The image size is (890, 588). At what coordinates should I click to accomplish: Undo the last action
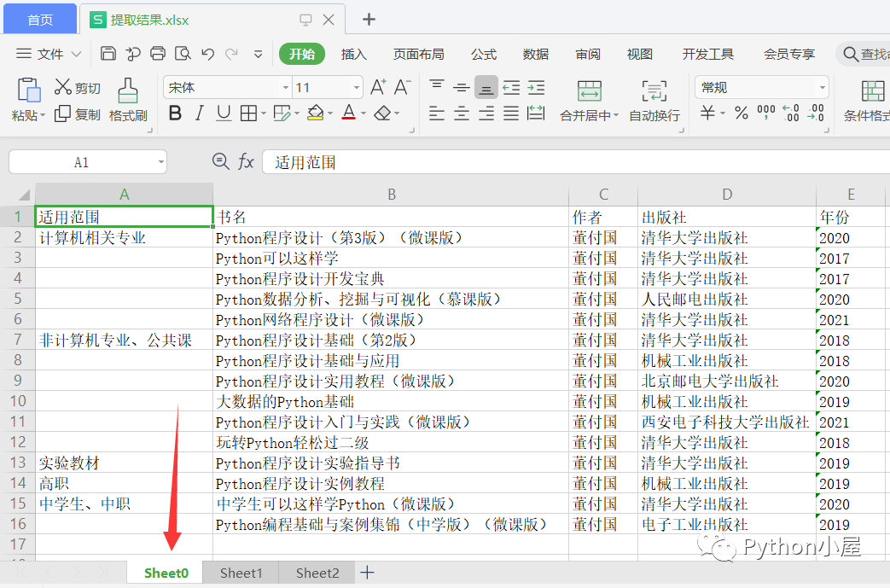207,55
